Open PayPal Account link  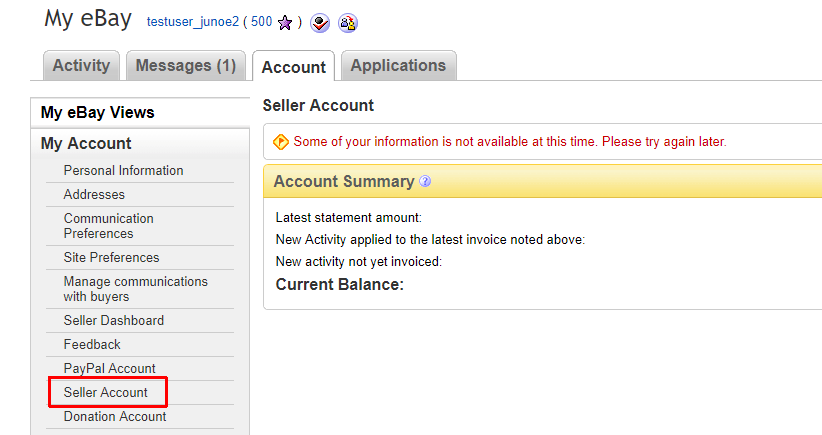(110, 368)
